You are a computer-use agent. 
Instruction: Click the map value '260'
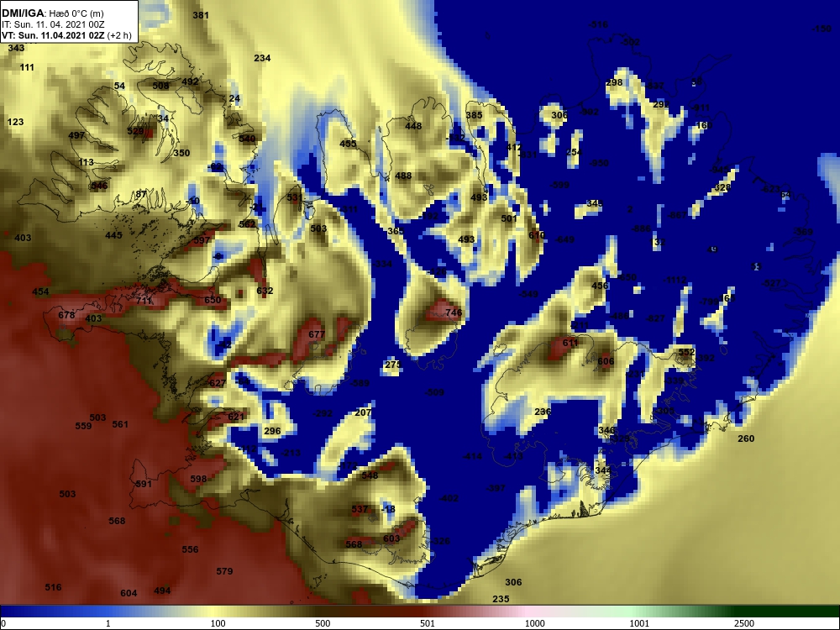click(x=746, y=438)
